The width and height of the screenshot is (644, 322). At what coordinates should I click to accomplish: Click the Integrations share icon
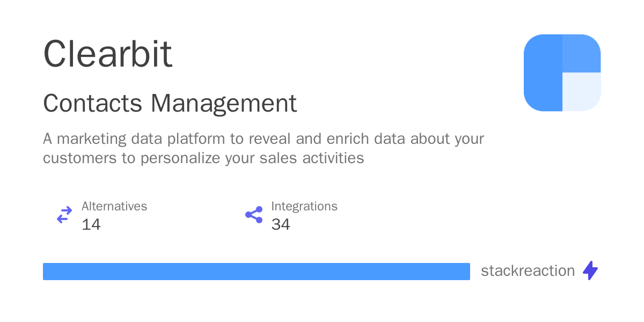click(254, 215)
